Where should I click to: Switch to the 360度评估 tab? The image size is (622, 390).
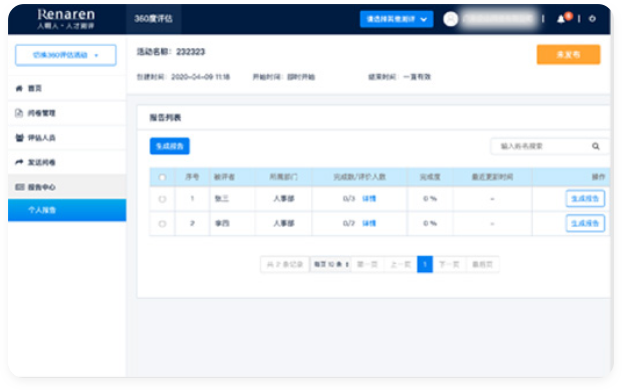tap(154, 19)
